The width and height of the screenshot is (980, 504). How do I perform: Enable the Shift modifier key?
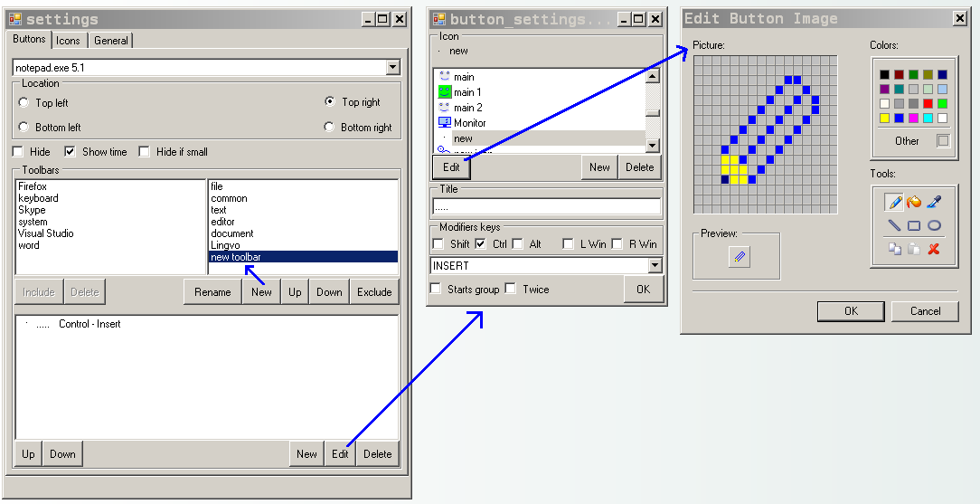438,244
